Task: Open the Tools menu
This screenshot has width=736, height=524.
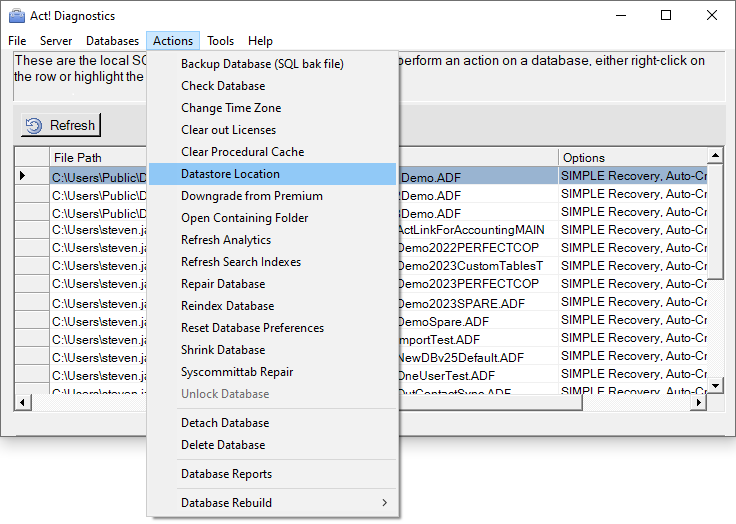Action: [x=221, y=41]
